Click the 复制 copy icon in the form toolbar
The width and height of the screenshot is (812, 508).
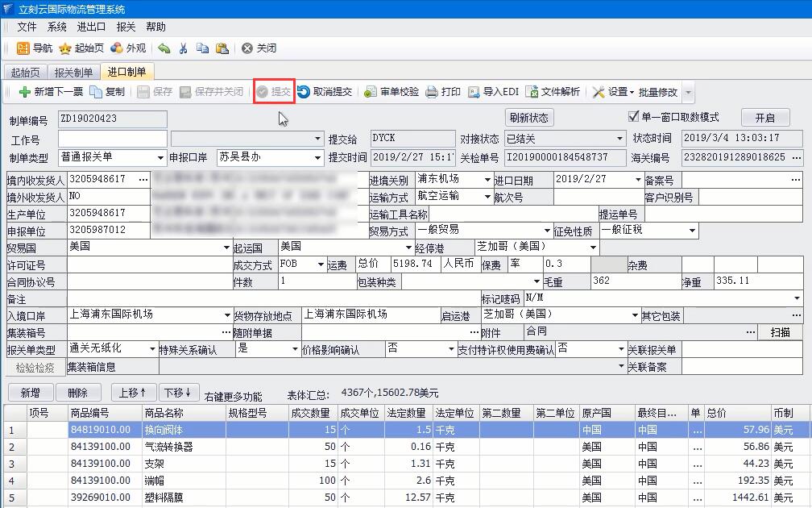[x=96, y=92]
